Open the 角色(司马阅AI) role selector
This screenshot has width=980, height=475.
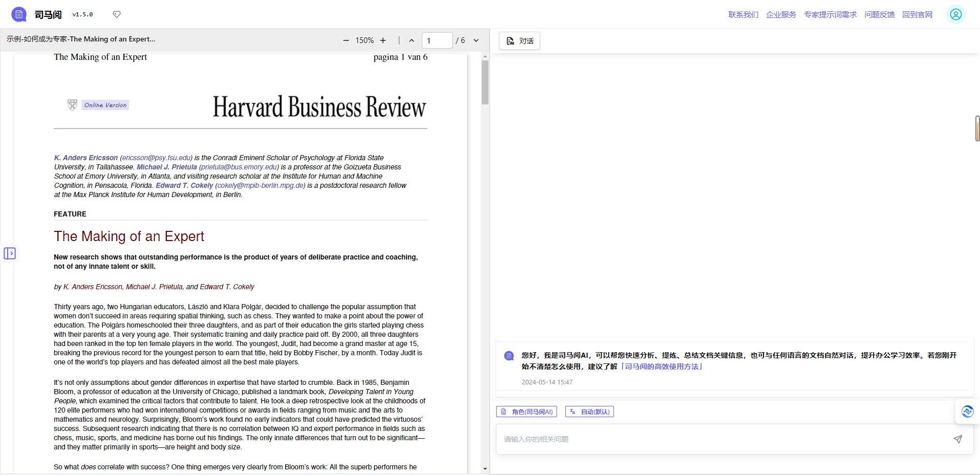pyautogui.click(x=526, y=412)
